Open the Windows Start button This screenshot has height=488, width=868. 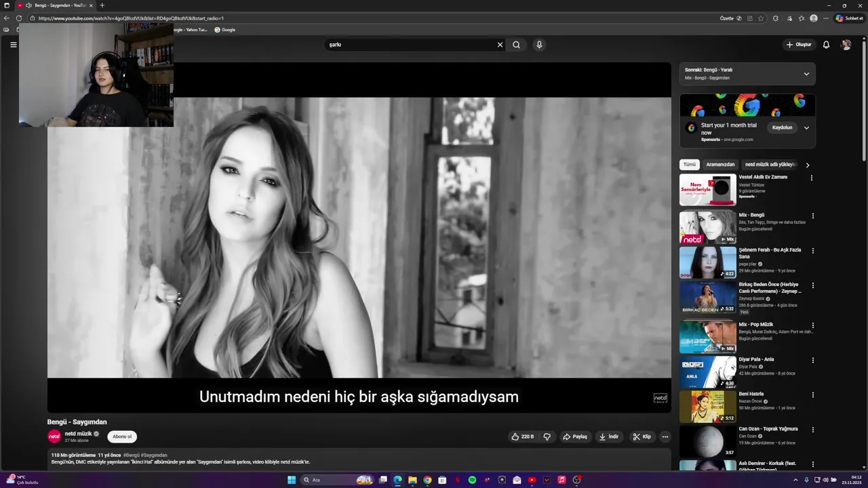292,480
